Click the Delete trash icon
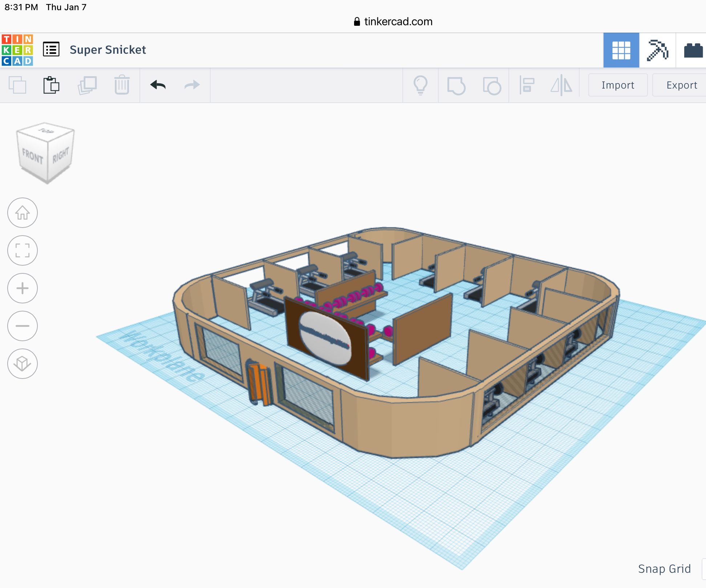The height and width of the screenshot is (588, 706). (x=122, y=85)
